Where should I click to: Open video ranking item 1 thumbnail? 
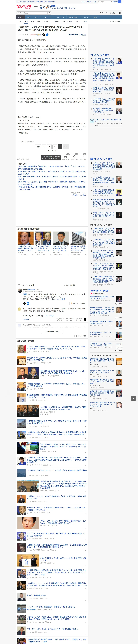coord(119,231)
